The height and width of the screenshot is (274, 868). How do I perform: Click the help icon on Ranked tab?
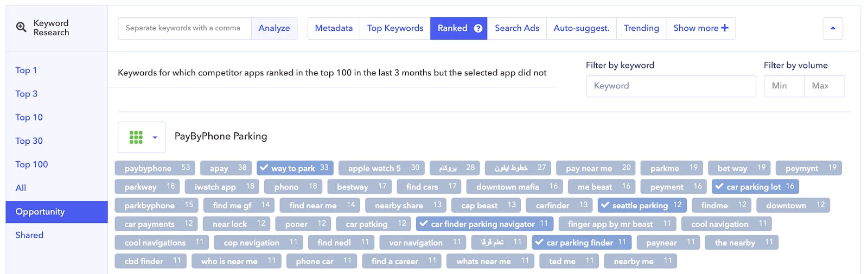pyautogui.click(x=478, y=28)
